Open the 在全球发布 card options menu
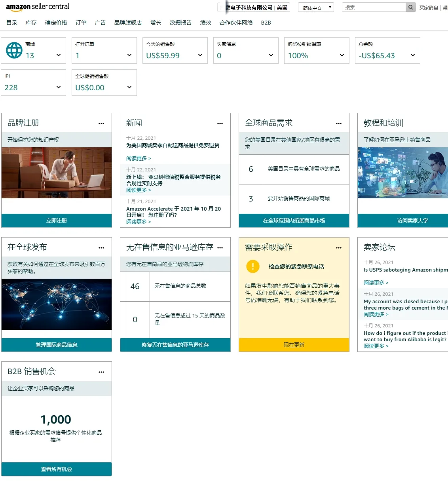Screen dimensions: 448x496 [101, 248]
